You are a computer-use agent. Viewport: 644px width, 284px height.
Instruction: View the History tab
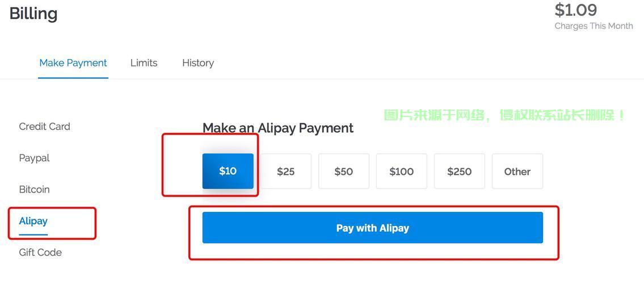[x=198, y=63]
